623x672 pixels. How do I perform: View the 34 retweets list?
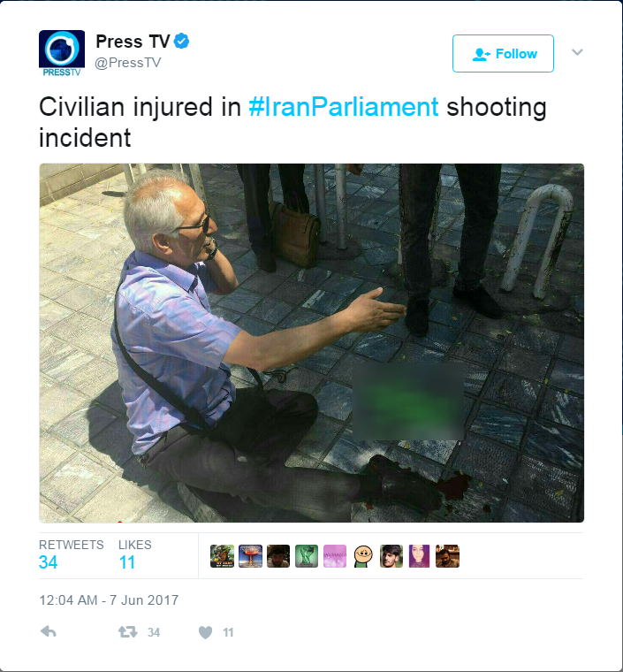point(71,554)
